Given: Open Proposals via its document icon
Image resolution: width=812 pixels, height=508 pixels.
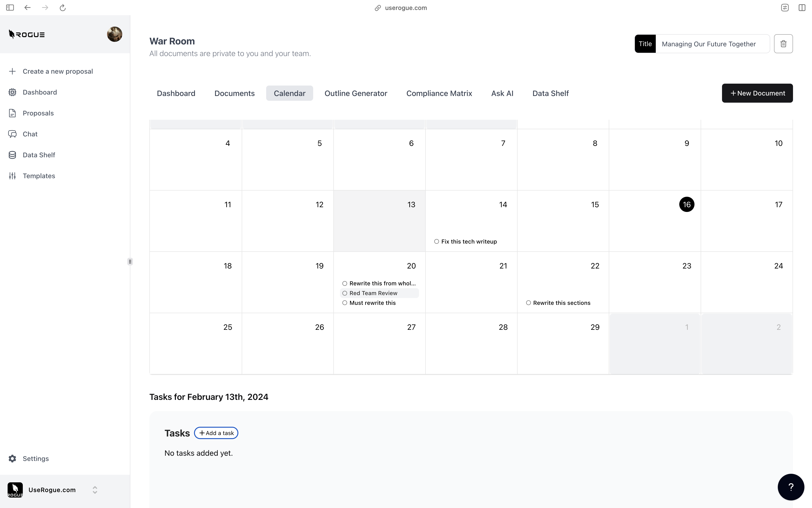Looking at the screenshot, I should pos(12,113).
